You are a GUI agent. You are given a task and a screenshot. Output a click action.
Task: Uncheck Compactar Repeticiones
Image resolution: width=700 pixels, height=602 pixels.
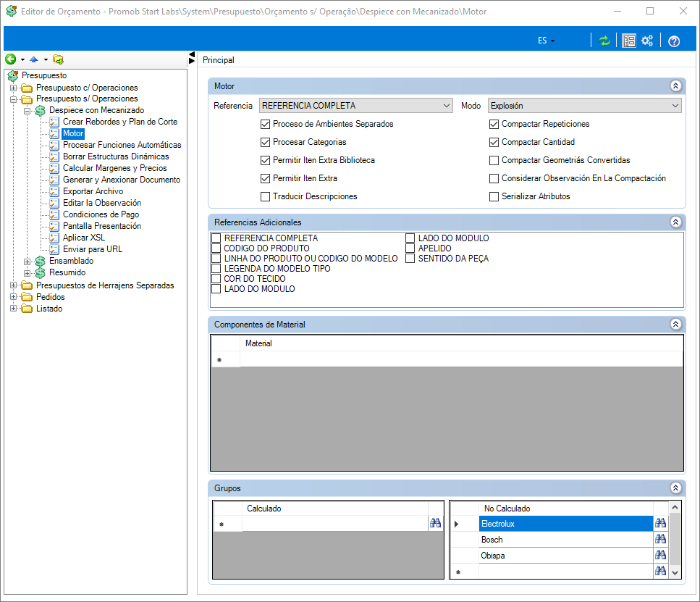[494, 124]
